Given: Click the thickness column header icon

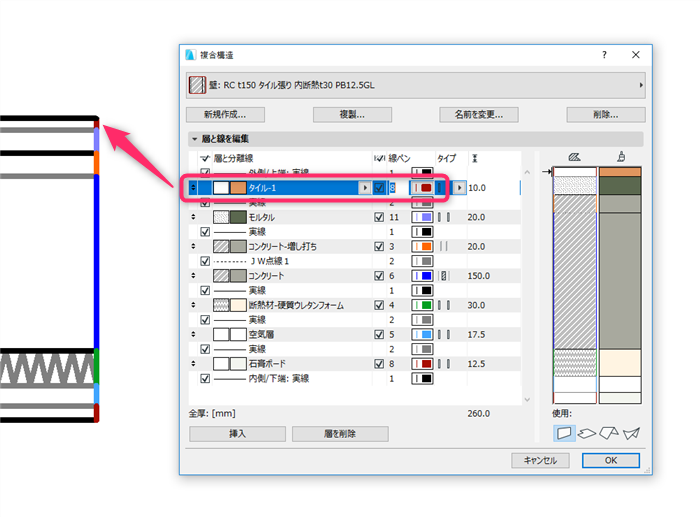Looking at the screenshot, I should (475, 158).
